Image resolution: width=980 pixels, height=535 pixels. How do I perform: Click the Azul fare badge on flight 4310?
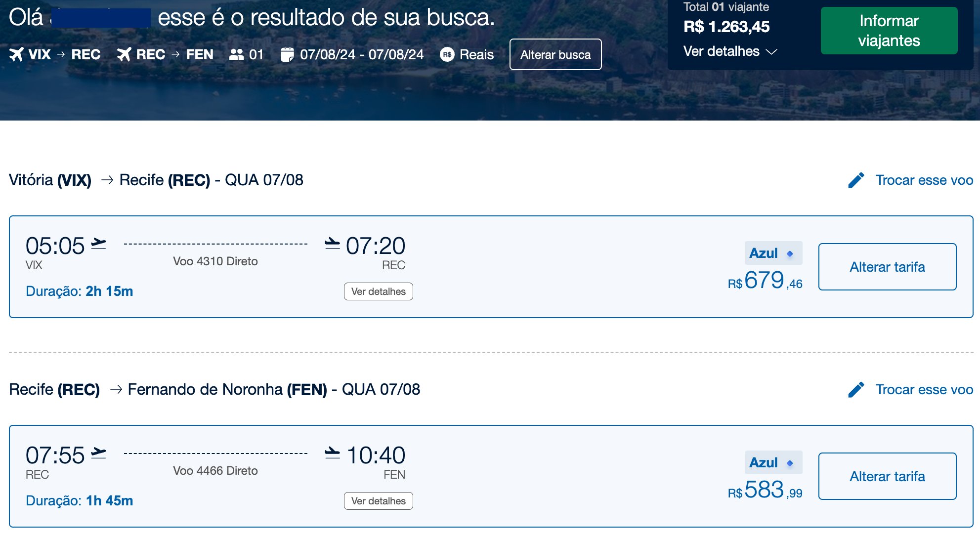coord(773,253)
